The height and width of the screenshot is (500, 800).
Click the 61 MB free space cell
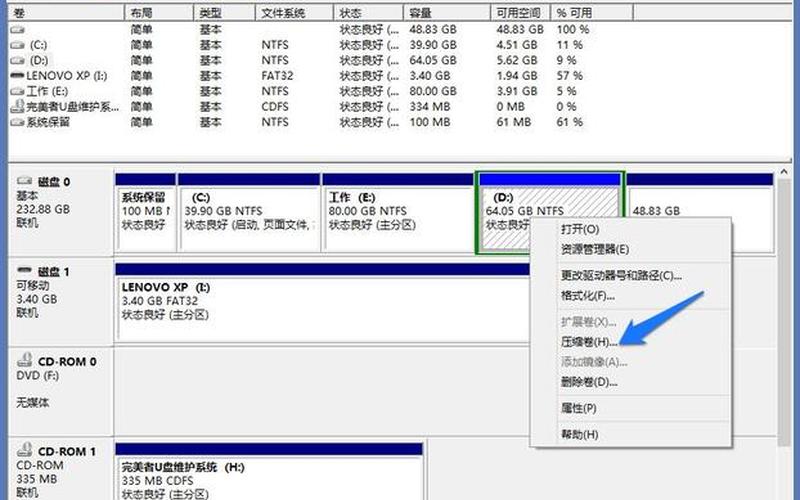click(x=514, y=122)
